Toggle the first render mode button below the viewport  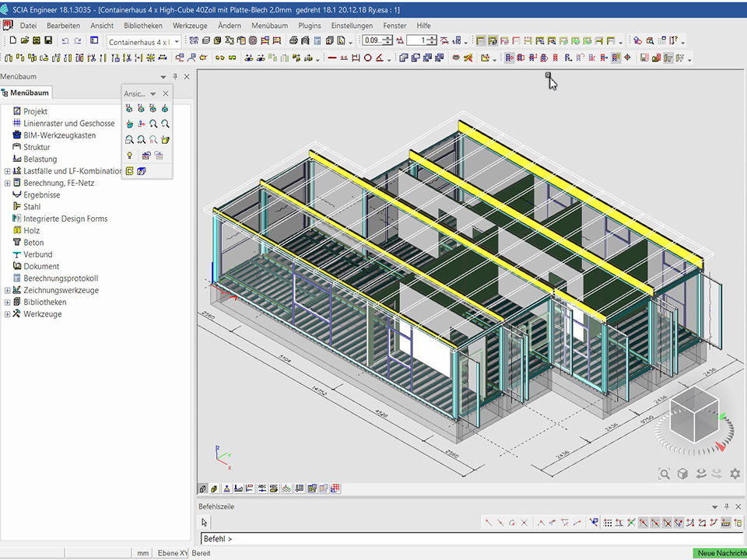[203, 488]
